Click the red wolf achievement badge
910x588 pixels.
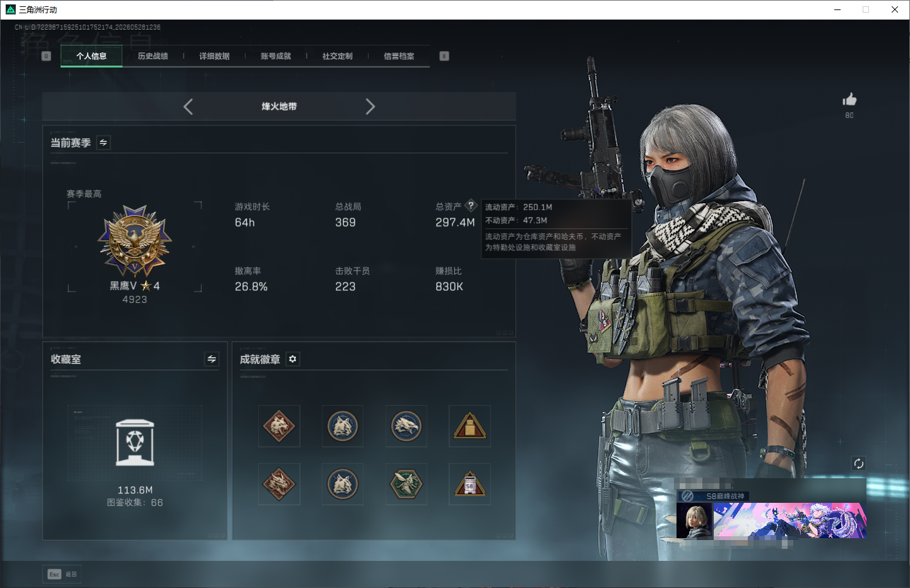point(279,426)
